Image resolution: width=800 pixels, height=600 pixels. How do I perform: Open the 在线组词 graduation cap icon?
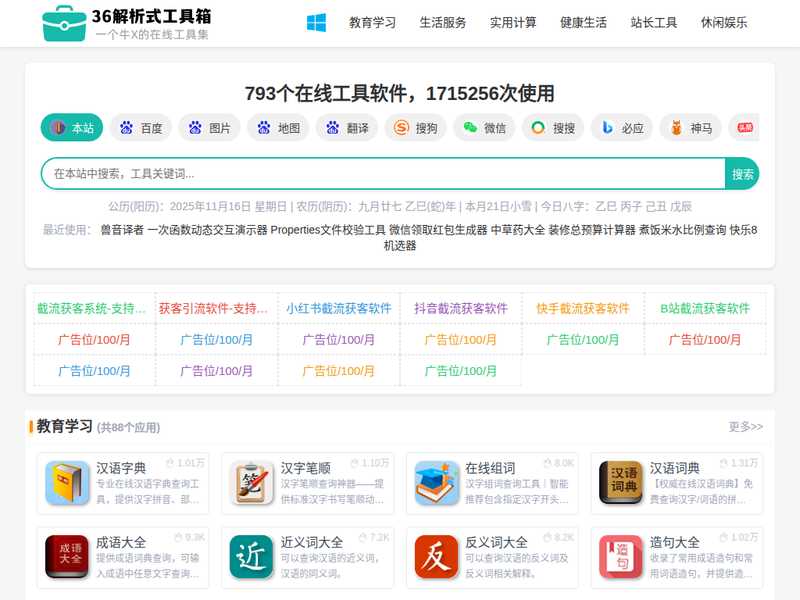(x=436, y=482)
